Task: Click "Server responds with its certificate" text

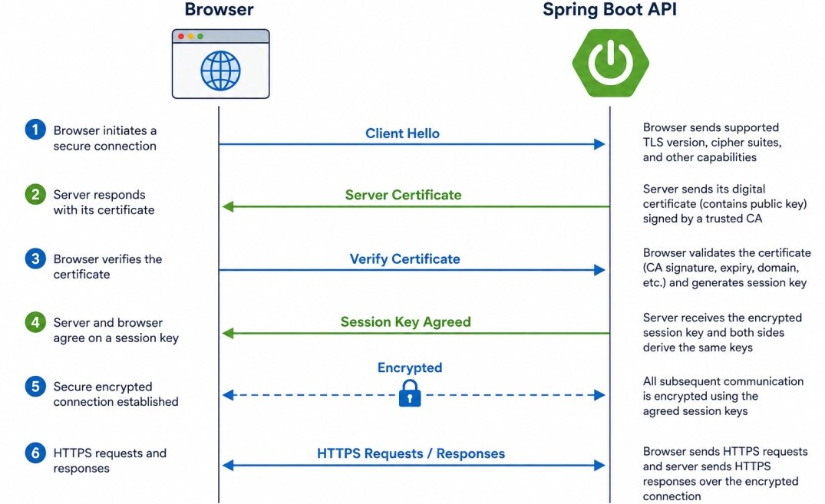Action: tap(104, 203)
